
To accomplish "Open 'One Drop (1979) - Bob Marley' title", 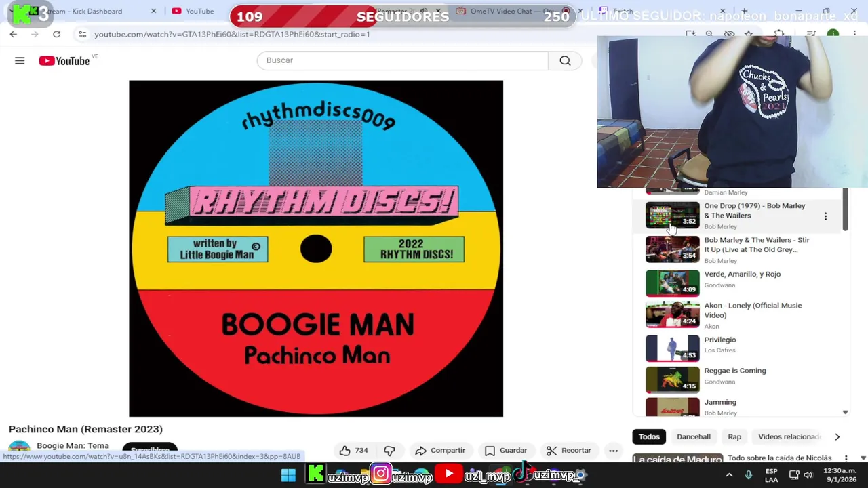I will [755, 211].
